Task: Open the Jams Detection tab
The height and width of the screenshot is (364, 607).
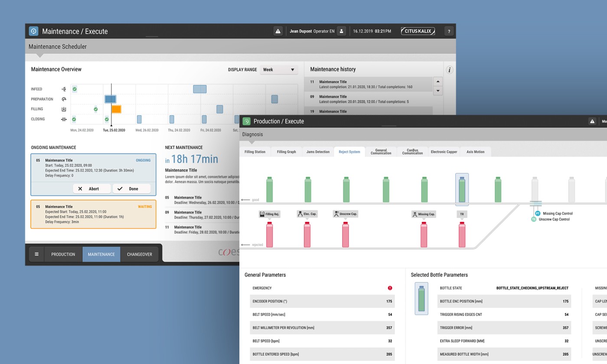Action: tap(318, 152)
